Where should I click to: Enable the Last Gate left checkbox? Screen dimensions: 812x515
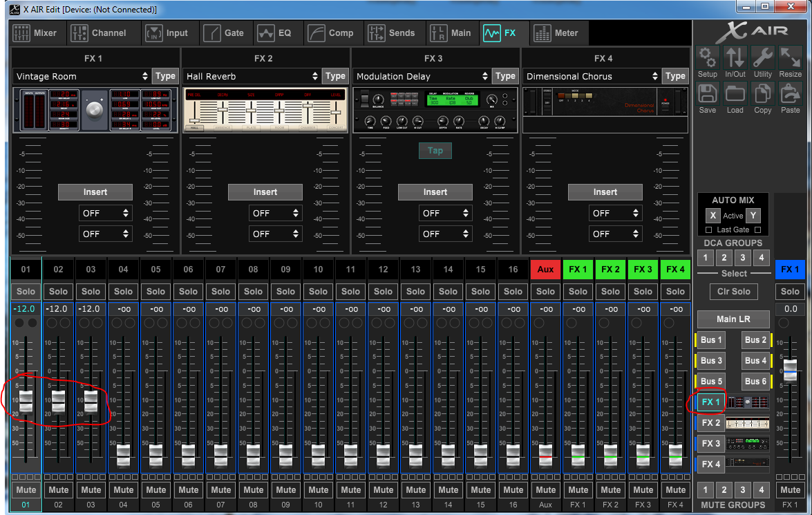(x=709, y=230)
